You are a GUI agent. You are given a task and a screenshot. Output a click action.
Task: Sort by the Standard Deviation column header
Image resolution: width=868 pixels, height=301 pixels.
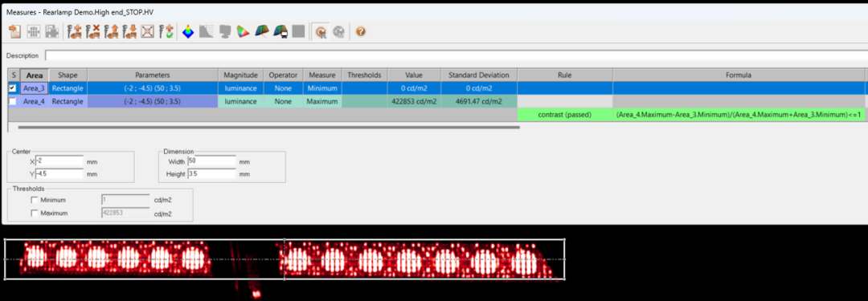[479, 75]
